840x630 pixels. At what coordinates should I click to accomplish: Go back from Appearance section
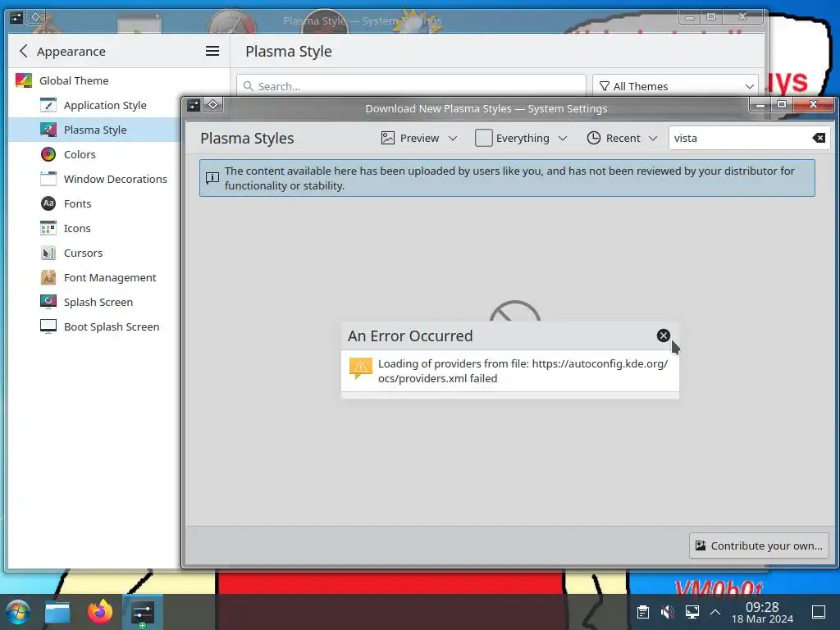(23, 51)
